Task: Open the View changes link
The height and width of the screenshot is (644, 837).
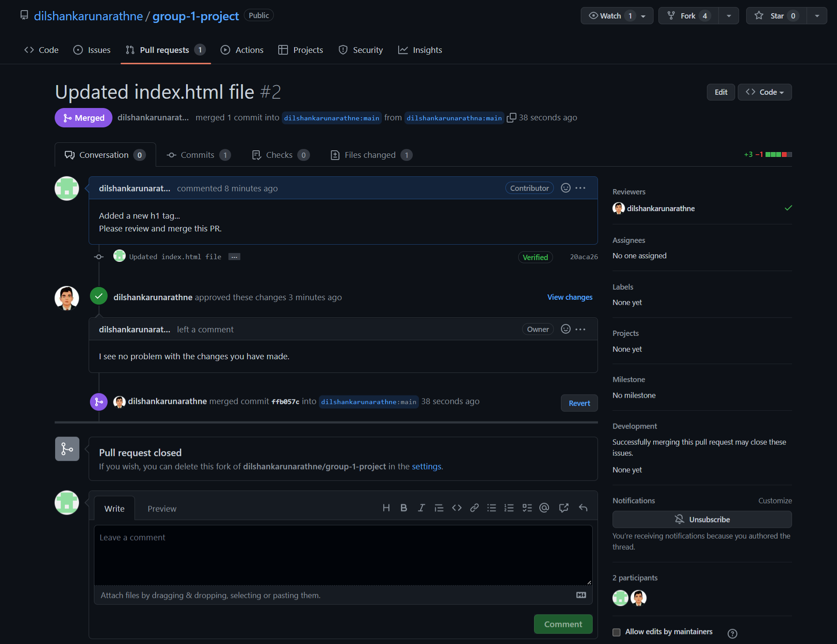Action: pos(570,297)
